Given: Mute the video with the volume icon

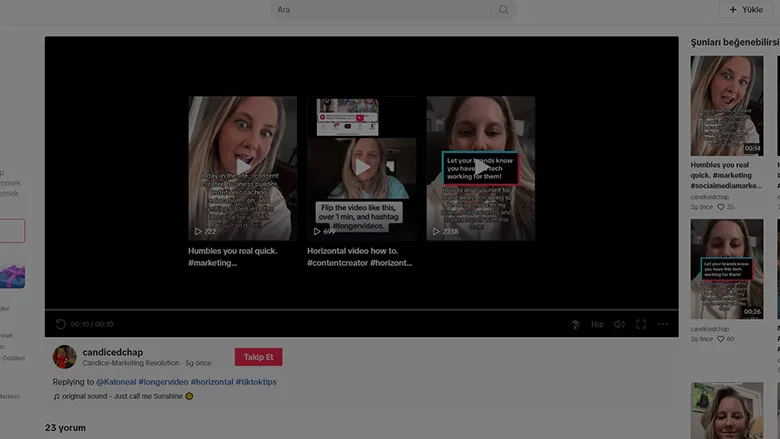Looking at the screenshot, I should point(619,324).
